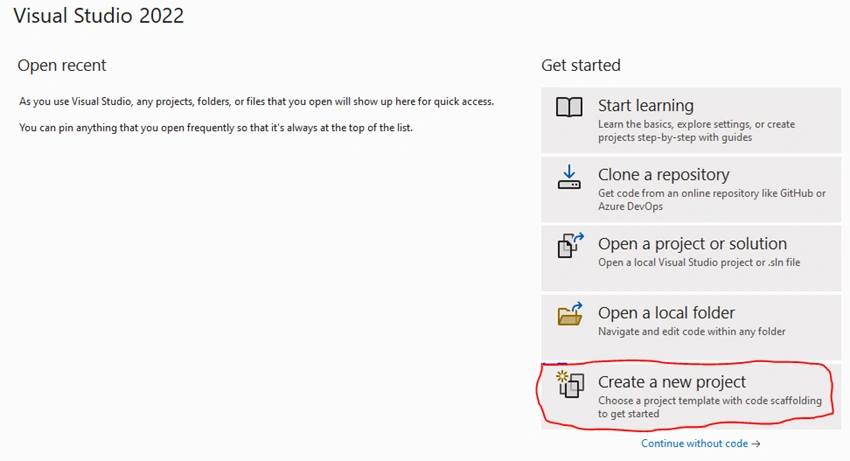This screenshot has width=850, height=461.
Task: Choose the Open a project or solution title
Action: tap(692, 244)
